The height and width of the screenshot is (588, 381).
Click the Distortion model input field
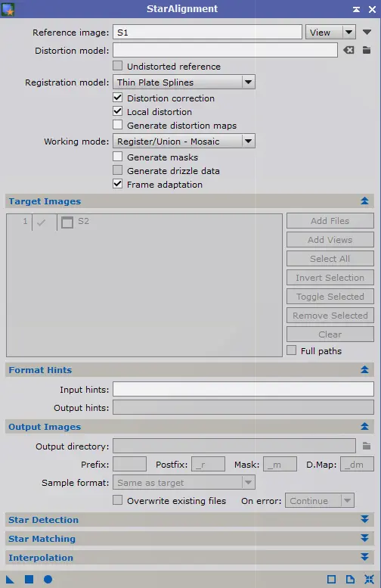coord(225,50)
